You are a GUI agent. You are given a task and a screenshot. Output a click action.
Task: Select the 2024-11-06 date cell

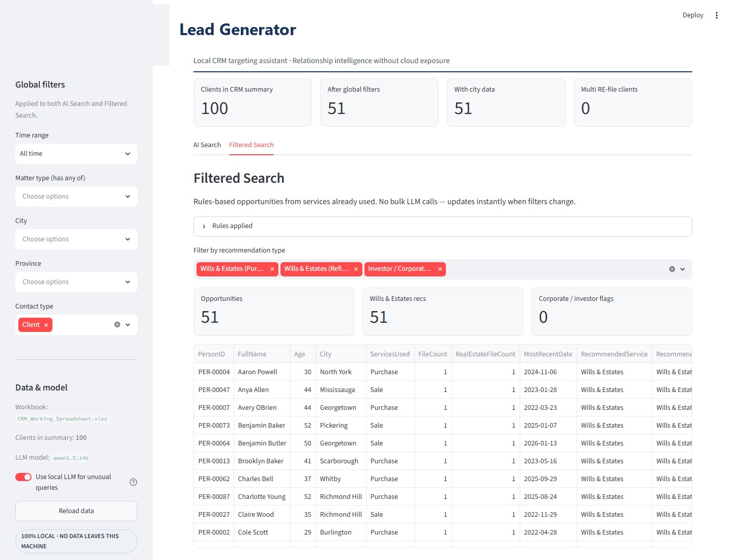(548, 372)
